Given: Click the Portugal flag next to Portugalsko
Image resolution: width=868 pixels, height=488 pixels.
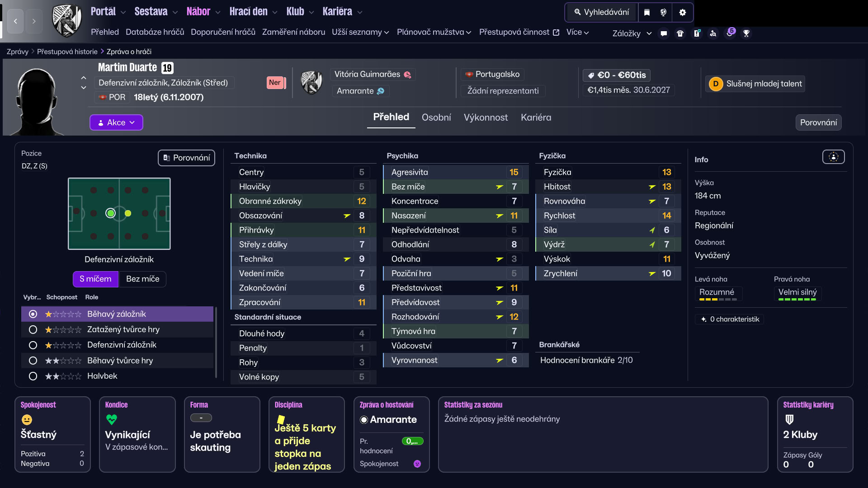Looking at the screenshot, I should pos(469,74).
